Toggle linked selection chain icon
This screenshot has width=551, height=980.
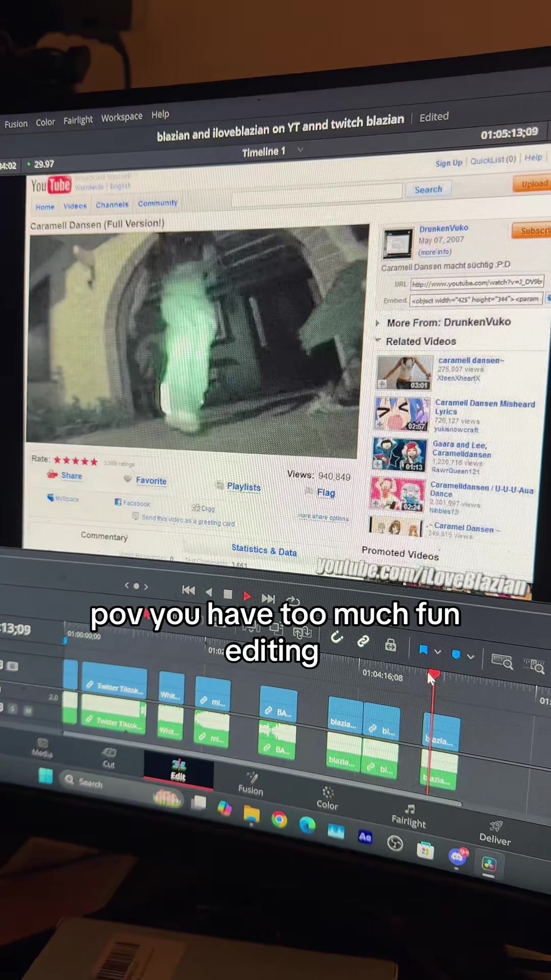coord(363,641)
